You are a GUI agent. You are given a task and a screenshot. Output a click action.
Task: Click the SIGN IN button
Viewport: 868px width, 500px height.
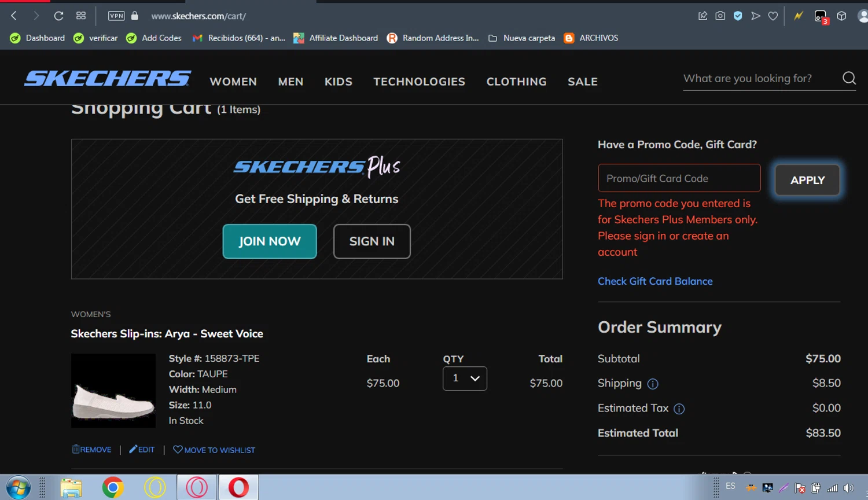(372, 241)
